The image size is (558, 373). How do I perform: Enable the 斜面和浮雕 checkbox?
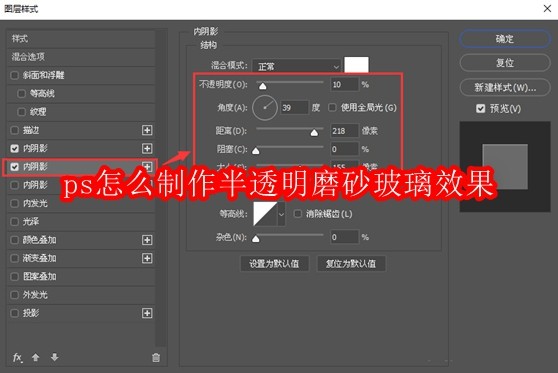[x=15, y=75]
